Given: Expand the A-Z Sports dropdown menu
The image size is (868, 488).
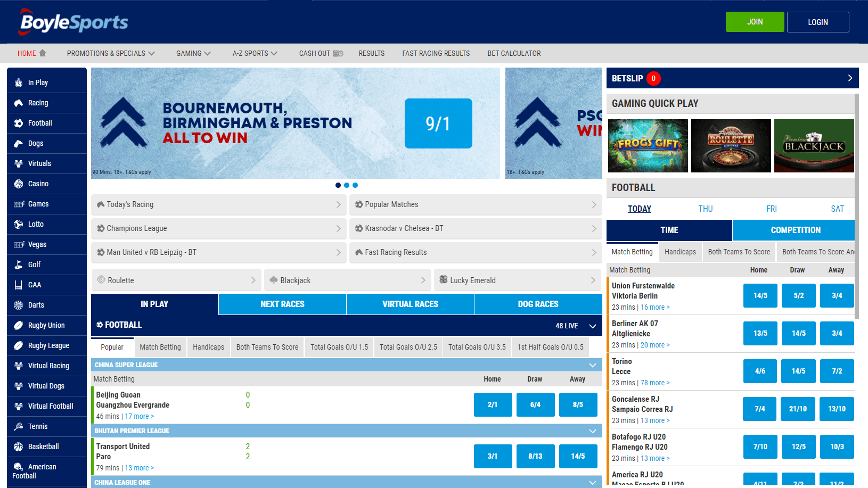Looking at the screenshot, I should [x=255, y=53].
